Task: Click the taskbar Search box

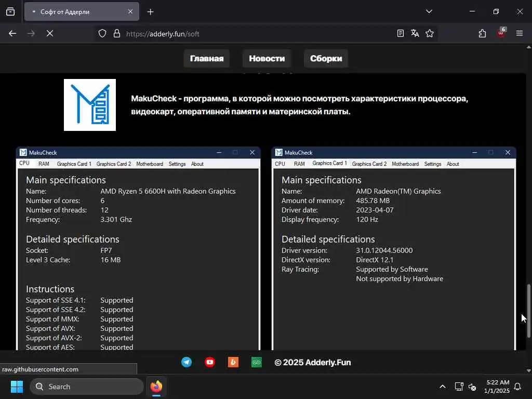Action: pos(87,387)
